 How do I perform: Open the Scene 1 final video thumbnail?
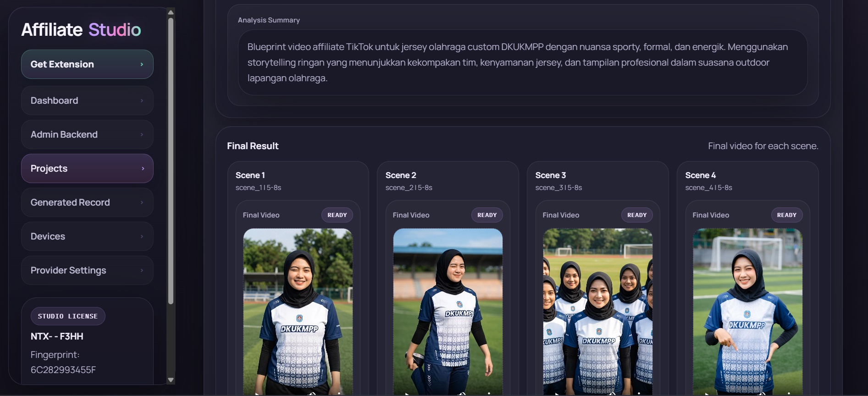pyautogui.click(x=298, y=312)
